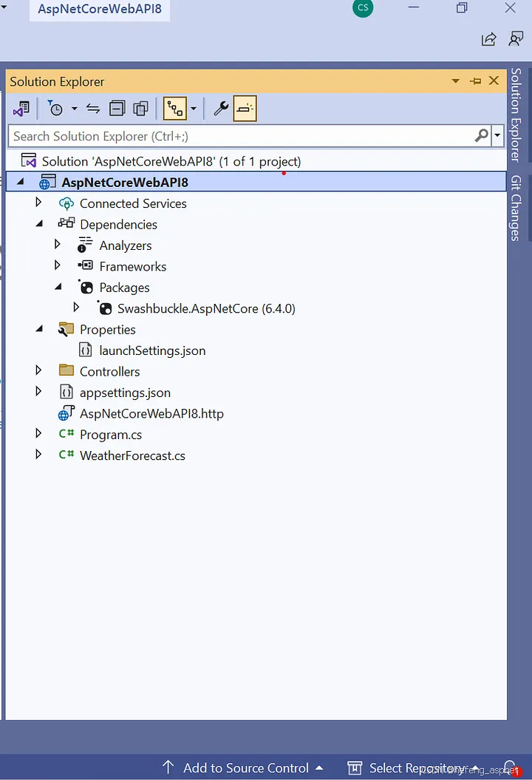The image size is (532, 780).
Task: Click the Solution node icon
Action: pos(28,160)
